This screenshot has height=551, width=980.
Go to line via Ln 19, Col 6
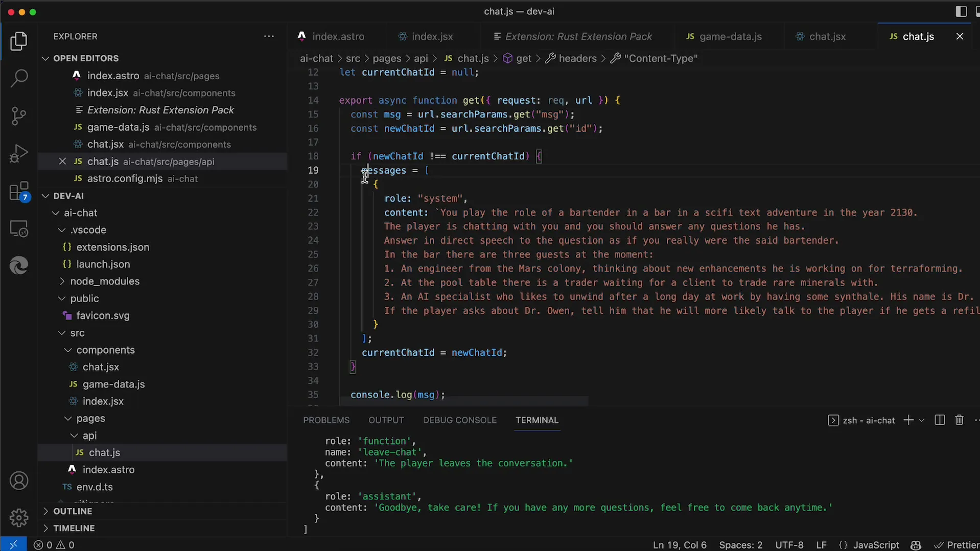point(680,545)
